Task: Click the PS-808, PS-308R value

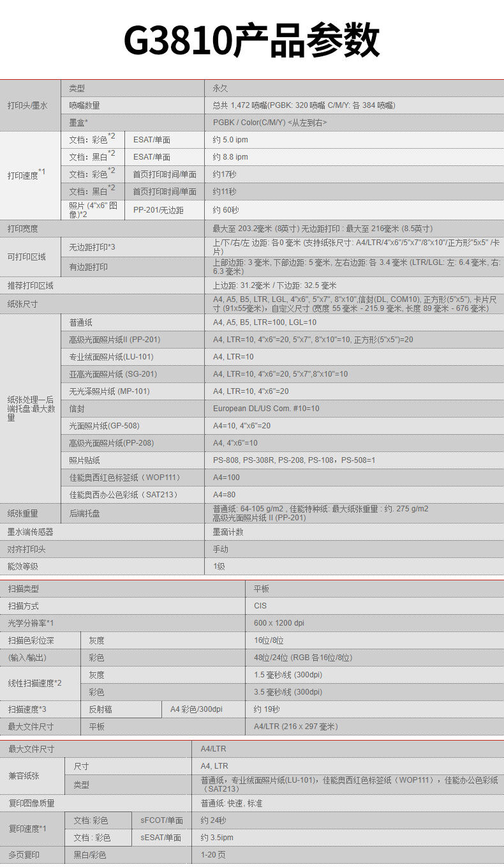Action: pyautogui.click(x=294, y=460)
